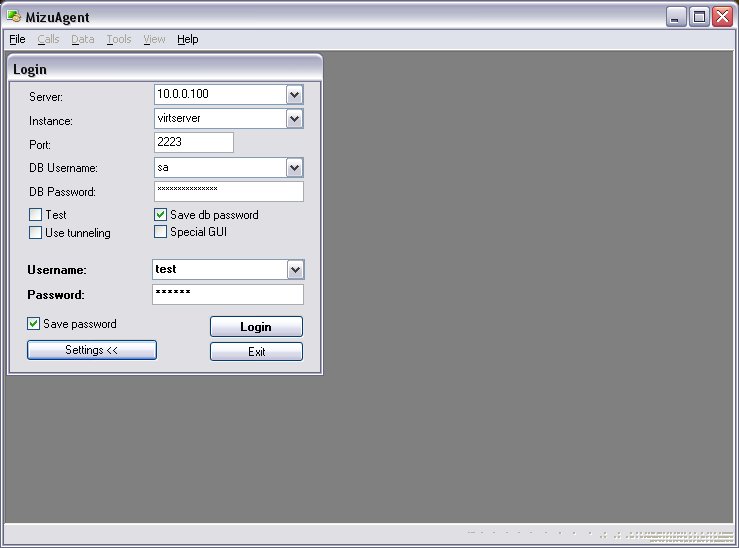Uncheck the Save password checkbox

coord(33,324)
